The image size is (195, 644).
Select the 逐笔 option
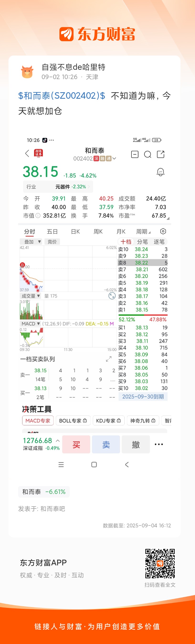[x=159, y=242]
